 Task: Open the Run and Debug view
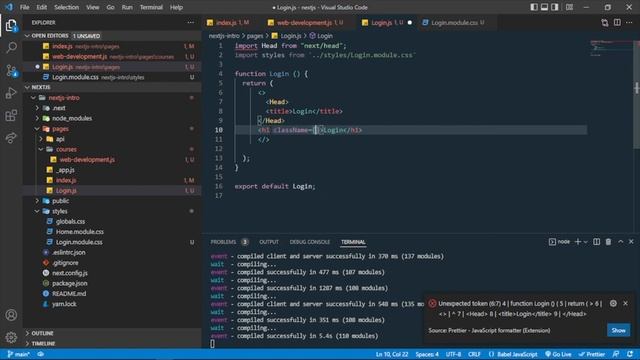[x=11, y=93]
